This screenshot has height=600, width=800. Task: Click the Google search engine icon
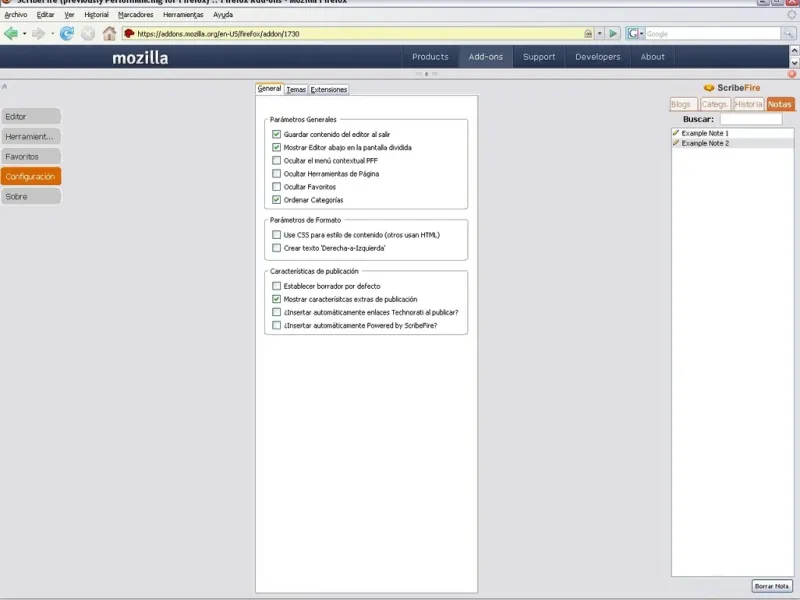point(633,34)
